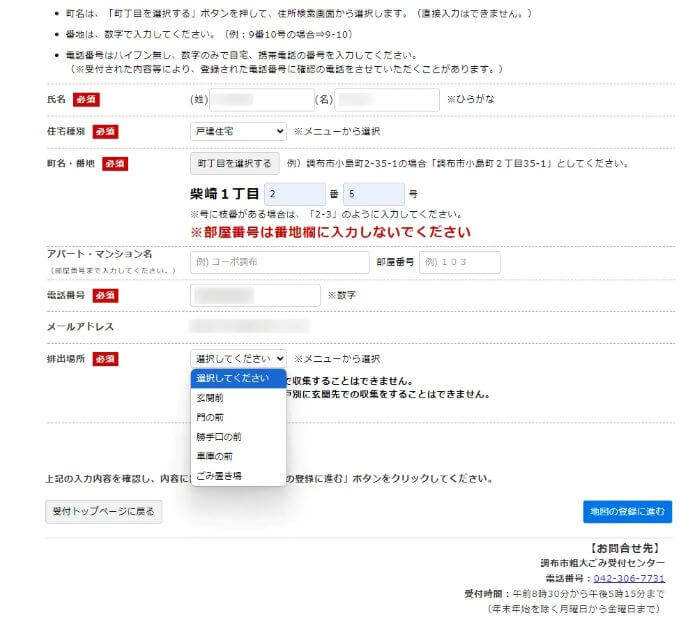Click the 調布市粗大ごみ受付センター text
700x627 pixels.
602,563
